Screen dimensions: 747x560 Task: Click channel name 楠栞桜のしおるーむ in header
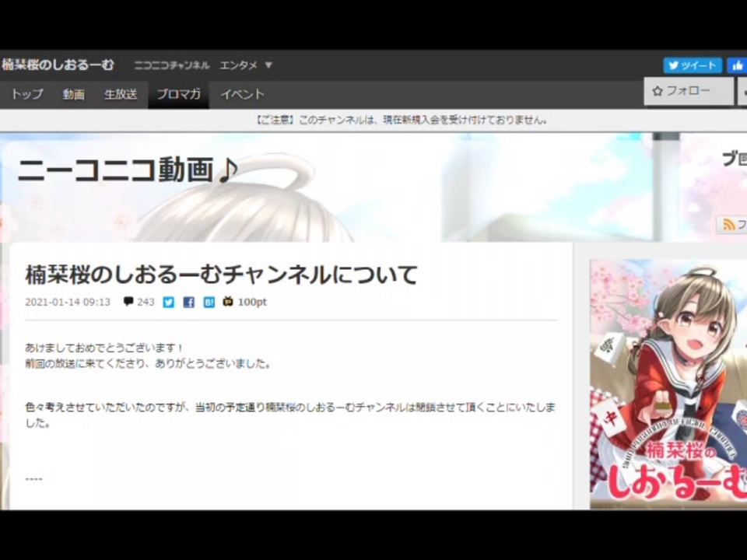tap(58, 65)
